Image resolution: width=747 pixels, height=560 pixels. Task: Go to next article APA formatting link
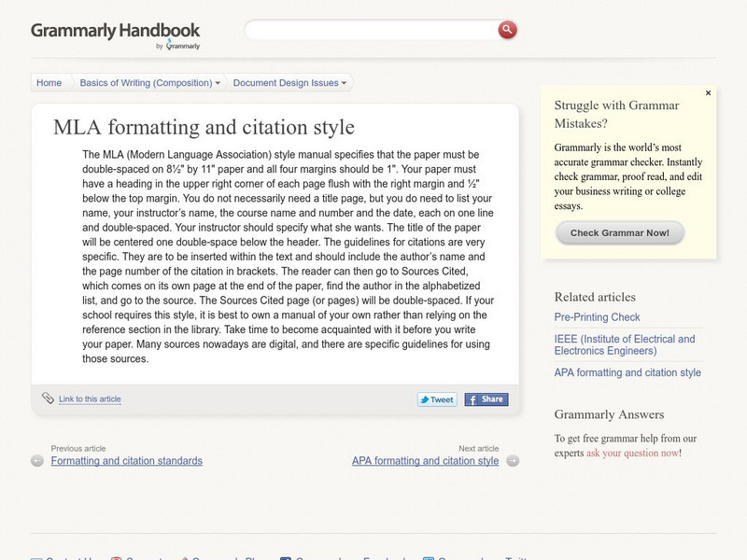click(x=425, y=461)
